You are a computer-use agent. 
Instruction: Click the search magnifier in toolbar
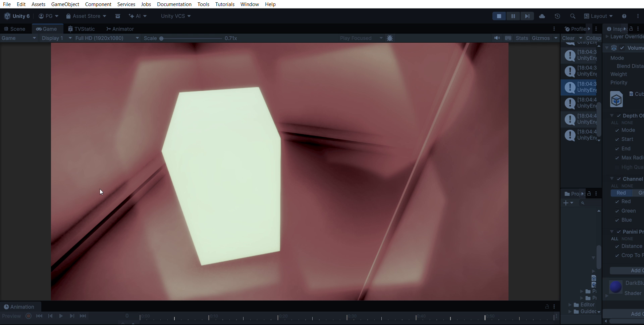point(573,16)
